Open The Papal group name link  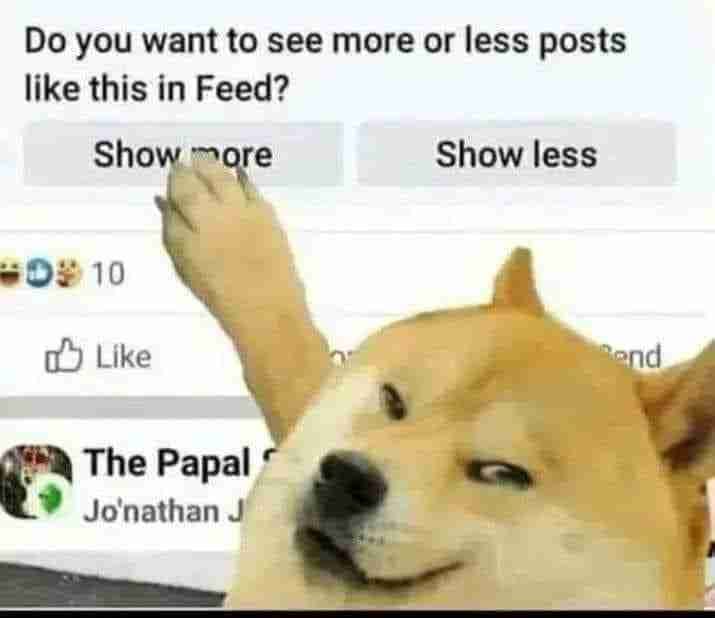tap(167, 462)
